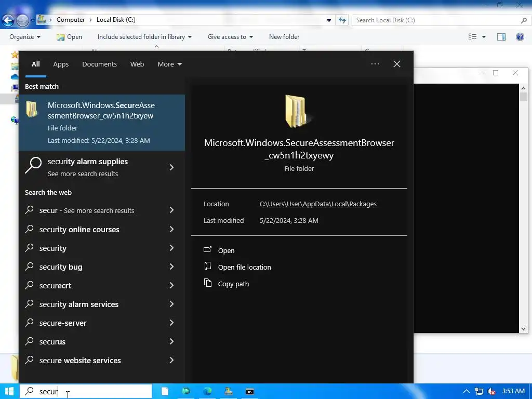Open the Notepad document icon in taskbar
This screenshot has height=399, width=532.
click(x=165, y=392)
